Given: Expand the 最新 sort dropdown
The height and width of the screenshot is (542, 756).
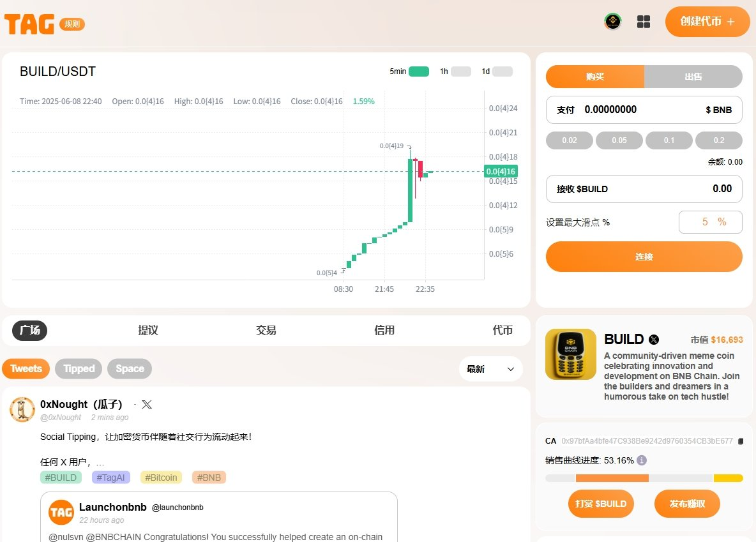Looking at the screenshot, I should pos(491,369).
